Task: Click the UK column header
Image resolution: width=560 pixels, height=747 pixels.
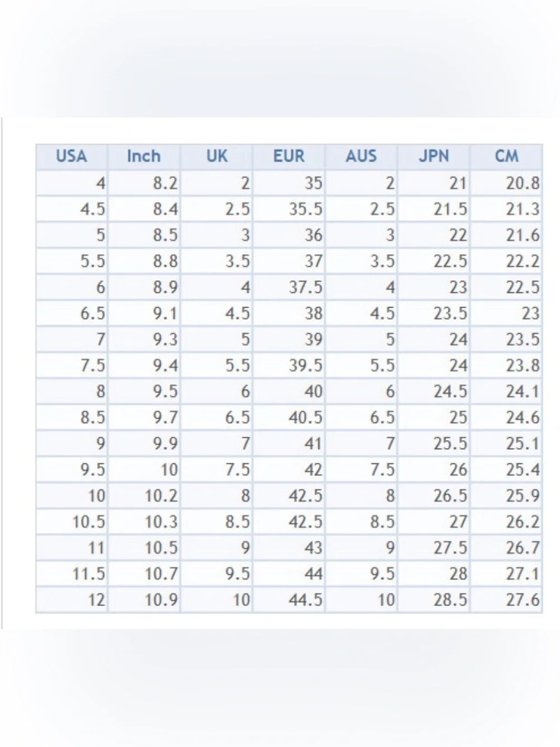Action: (x=217, y=156)
